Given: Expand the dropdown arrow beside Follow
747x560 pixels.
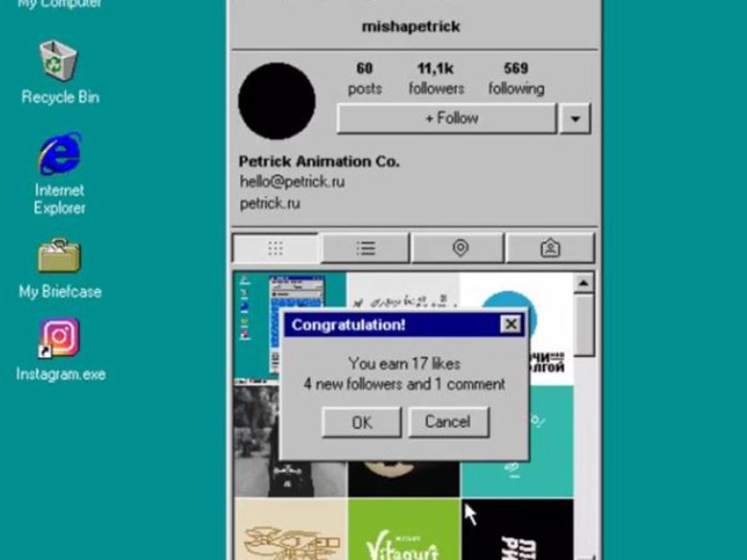Looking at the screenshot, I should tap(575, 119).
